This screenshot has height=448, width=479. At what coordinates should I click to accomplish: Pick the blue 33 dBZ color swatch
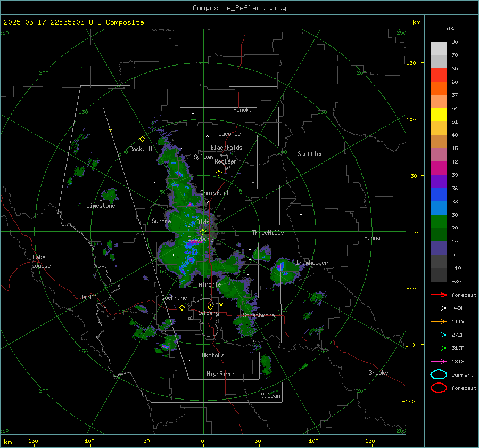pyautogui.click(x=439, y=195)
